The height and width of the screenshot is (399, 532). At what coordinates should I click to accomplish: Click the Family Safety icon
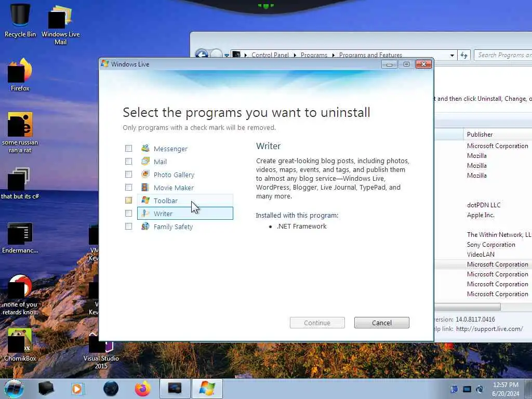[x=145, y=226]
